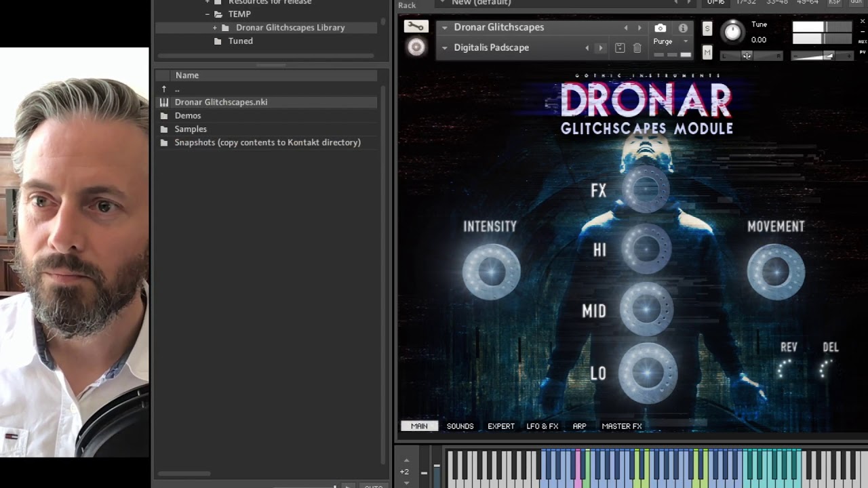
Task: Click the MID level knob
Action: [646, 310]
